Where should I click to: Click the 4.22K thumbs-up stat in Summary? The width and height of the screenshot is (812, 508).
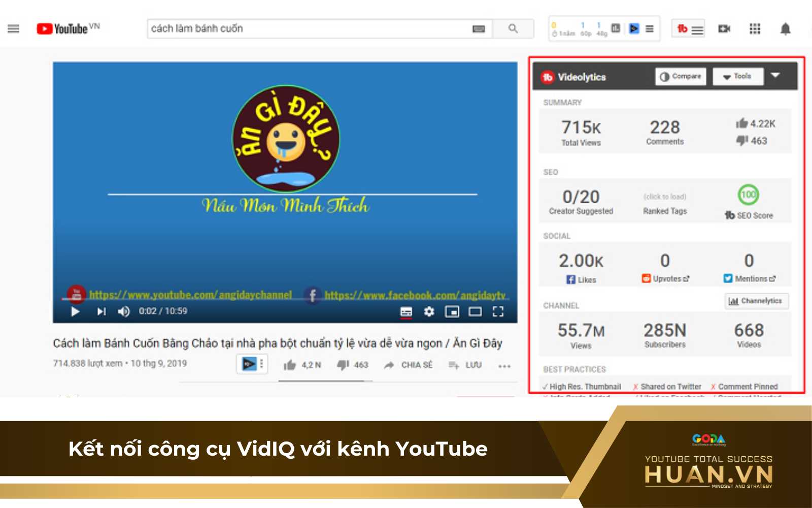(756, 123)
